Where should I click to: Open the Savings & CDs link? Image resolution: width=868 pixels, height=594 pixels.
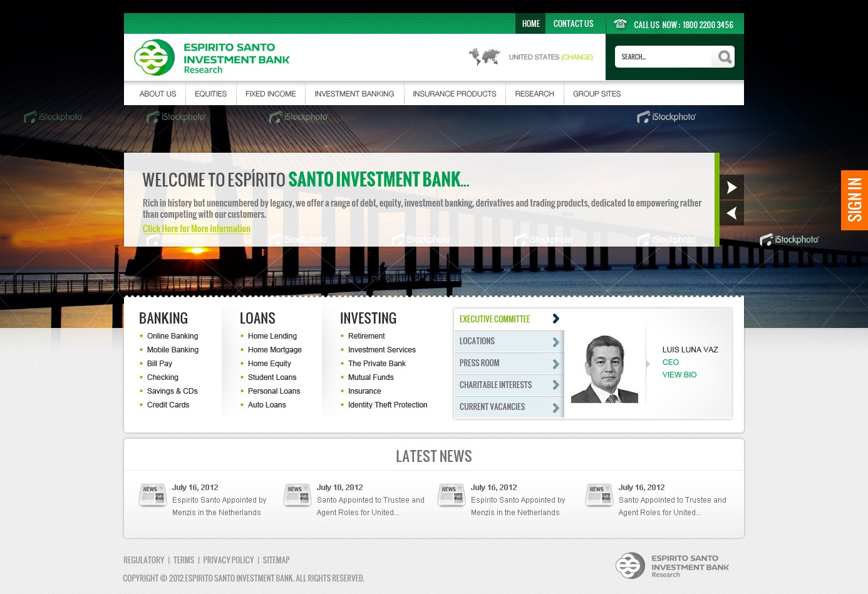(x=172, y=391)
